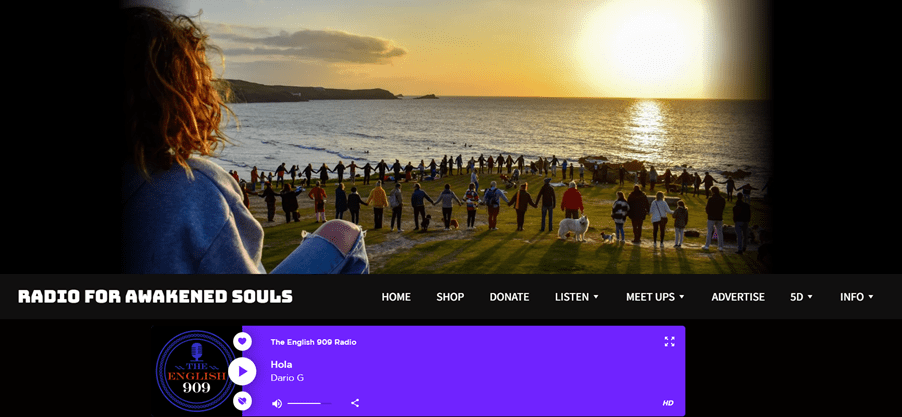902x417 pixels.
Task: Go to the Home page
Action: (x=396, y=297)
